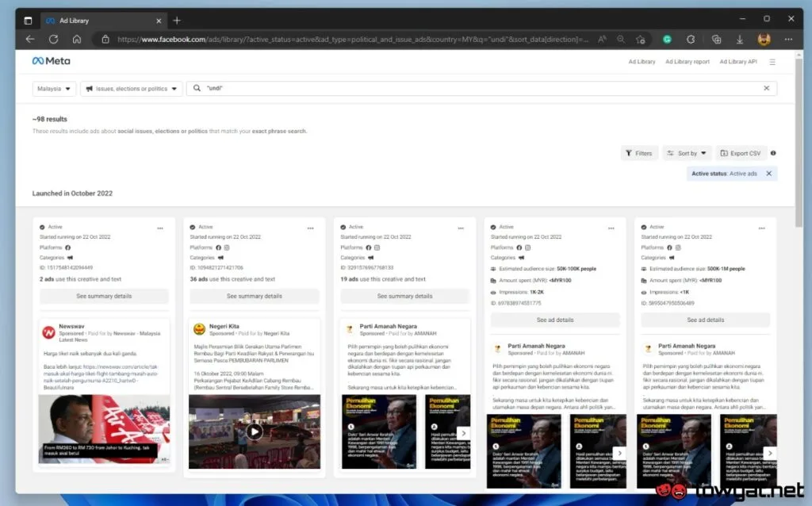See summary details for 19 ads card

point(404,297)
